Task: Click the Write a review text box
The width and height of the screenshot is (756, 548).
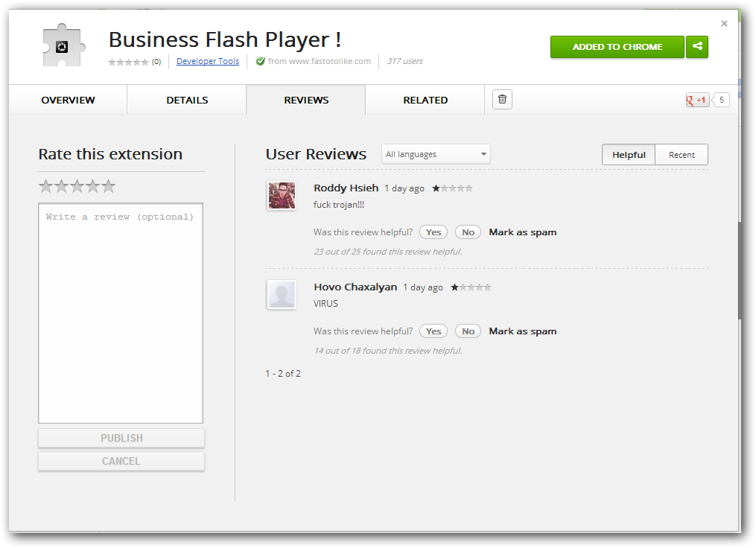Action: (x=121, y=313)
